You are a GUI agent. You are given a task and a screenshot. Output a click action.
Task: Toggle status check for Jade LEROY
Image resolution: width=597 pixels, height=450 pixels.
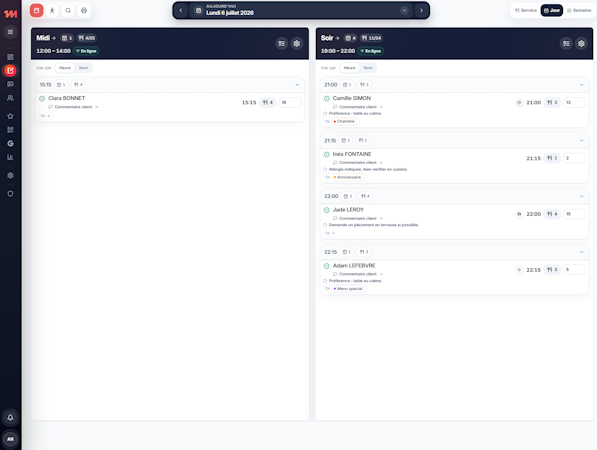coord(327,210)
